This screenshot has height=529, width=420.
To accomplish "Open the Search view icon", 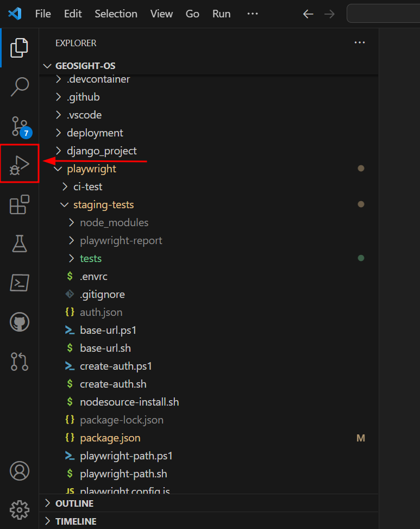I will pyautogui.click(x=20, y=86).
